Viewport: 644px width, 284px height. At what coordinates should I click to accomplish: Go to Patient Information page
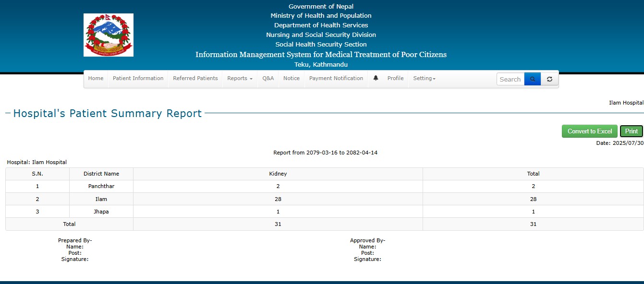(x=138, y=79)
